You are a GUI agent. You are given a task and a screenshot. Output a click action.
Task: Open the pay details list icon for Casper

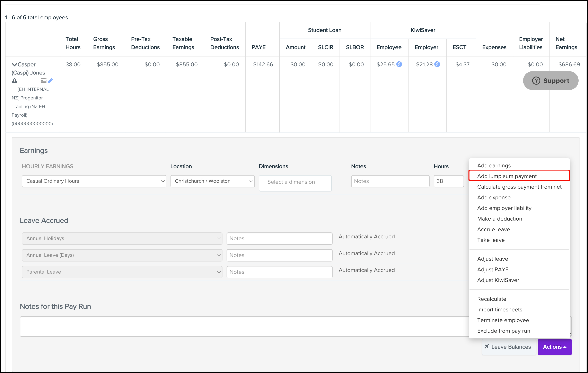[43, 81]
